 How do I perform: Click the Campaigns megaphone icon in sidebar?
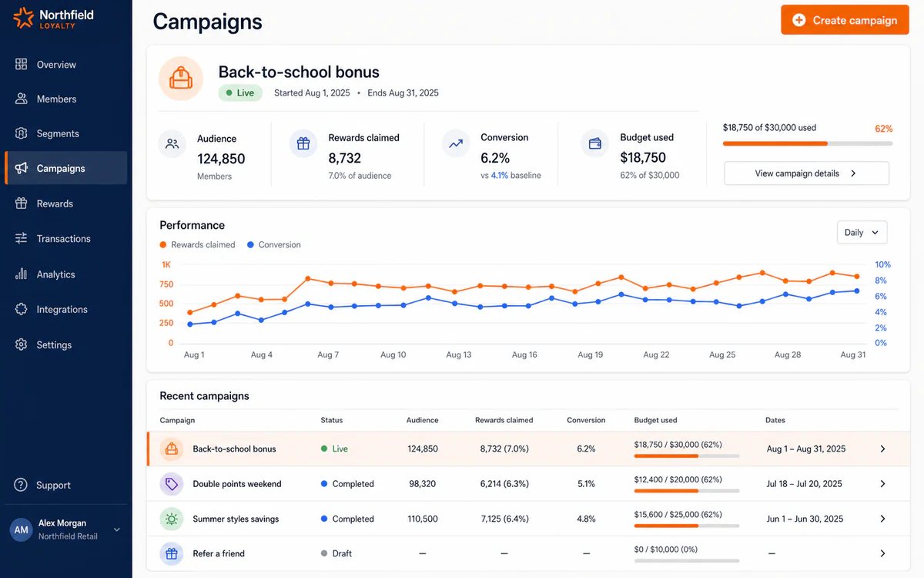coord(22,168)
